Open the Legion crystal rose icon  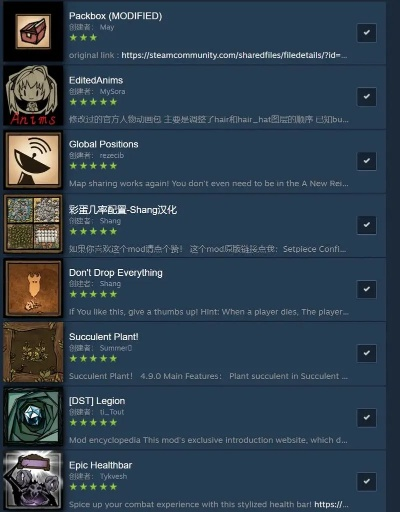click(33, 416)
